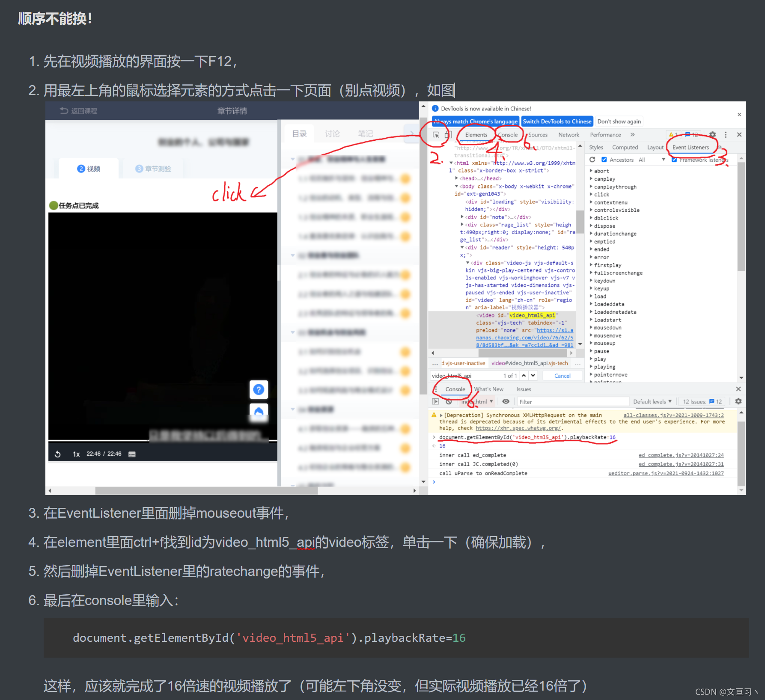Image resolution: width=765 pixels, height=700 pixels.
Task: Collapse the body element node
Action: click(456, 186)
